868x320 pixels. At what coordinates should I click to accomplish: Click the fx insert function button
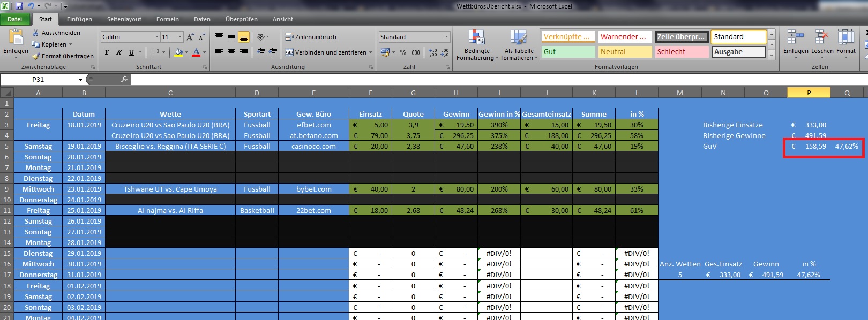point(124,79)
